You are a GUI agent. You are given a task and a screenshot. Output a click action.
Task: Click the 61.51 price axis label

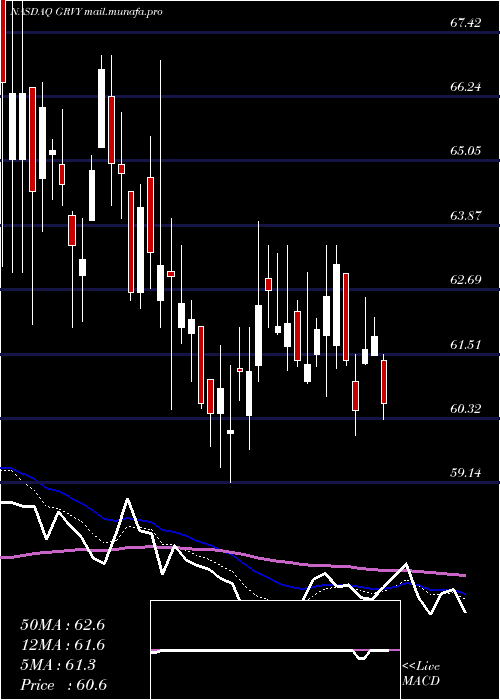click(x=466, y=344)
